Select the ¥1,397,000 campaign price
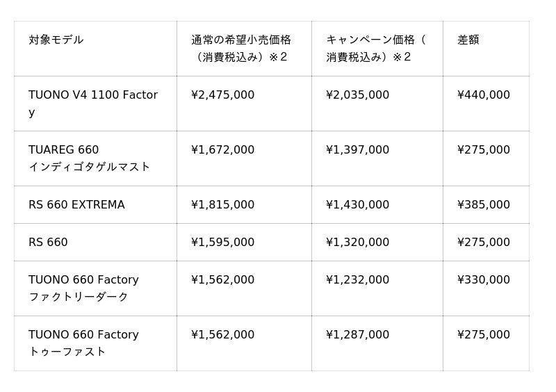Screen dimensions: 556x392 (357, 150)
